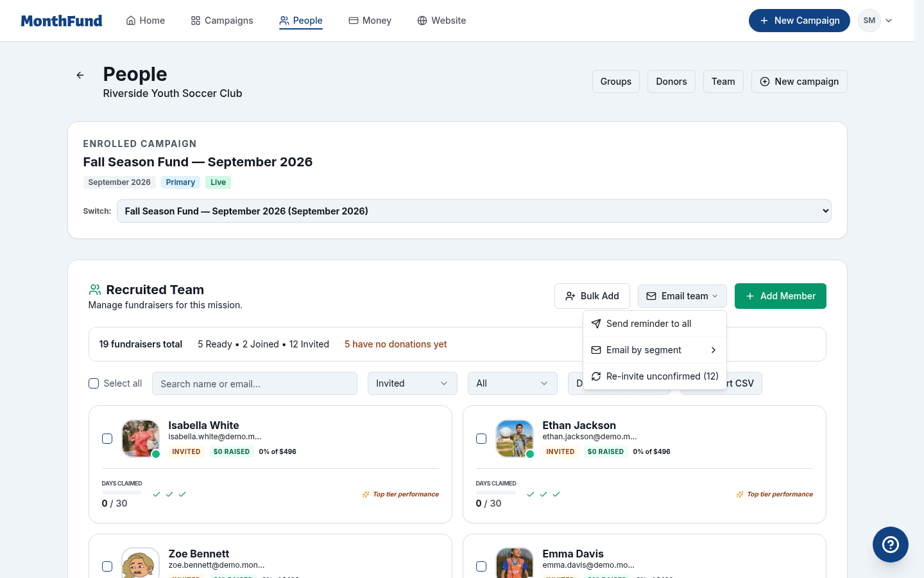Click Isabella White's profile photo
The width and height of the screenshot is (924, 578).
[141, 439]
